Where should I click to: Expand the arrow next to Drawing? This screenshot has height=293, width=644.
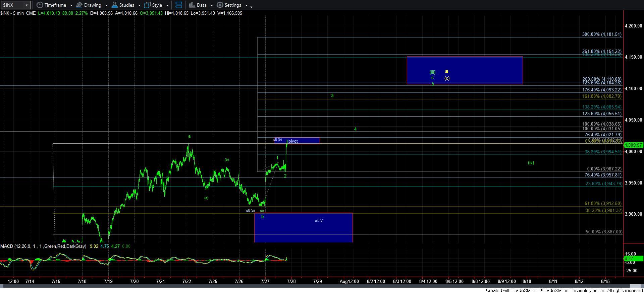click(x=106, y=5)
